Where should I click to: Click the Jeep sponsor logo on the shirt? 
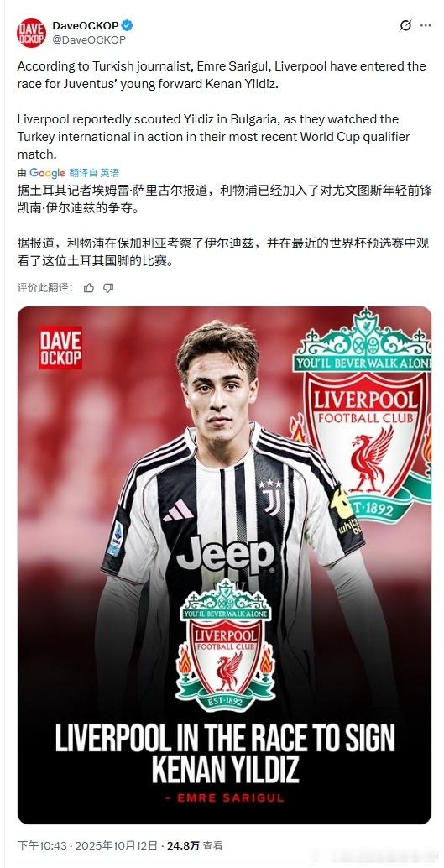tap(225, 555)
